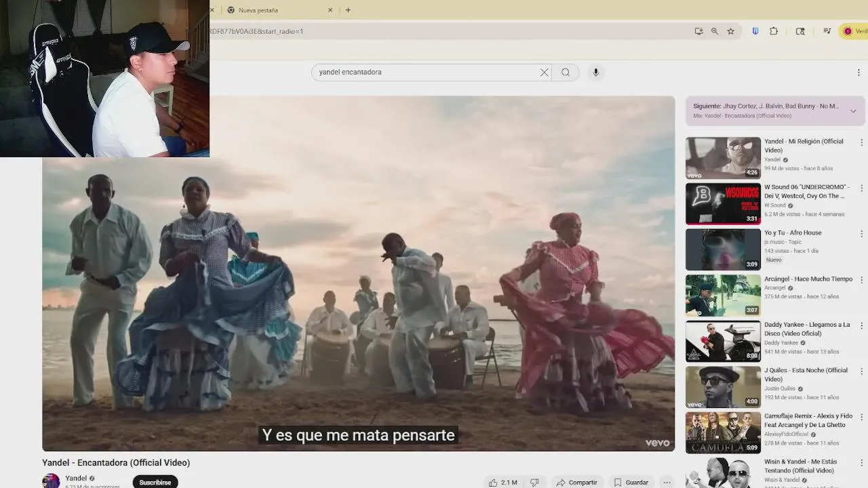Click the W Sound channel name
This screenshot has width=868, height=488.
click(x=775, y=205)
